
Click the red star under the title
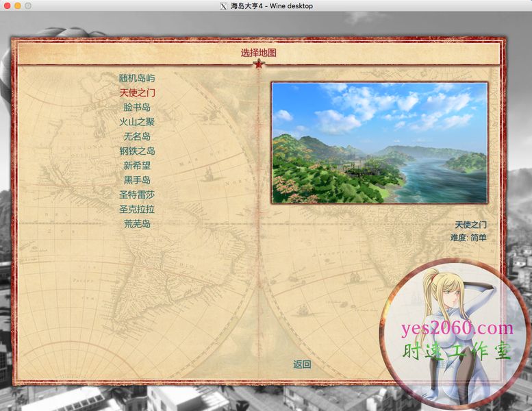pyautogui.click(x=258, y=64)
